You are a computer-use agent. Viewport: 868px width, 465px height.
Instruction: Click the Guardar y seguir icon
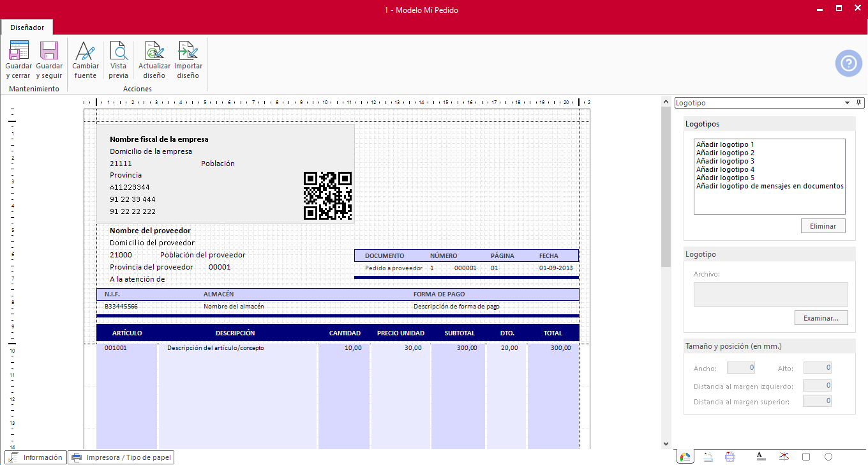(49, 50)
